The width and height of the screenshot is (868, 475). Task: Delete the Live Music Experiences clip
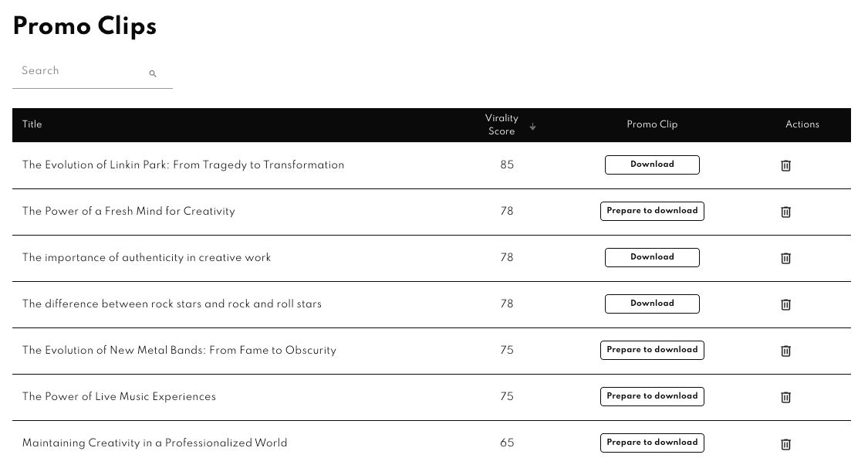(x=785, y=397)
